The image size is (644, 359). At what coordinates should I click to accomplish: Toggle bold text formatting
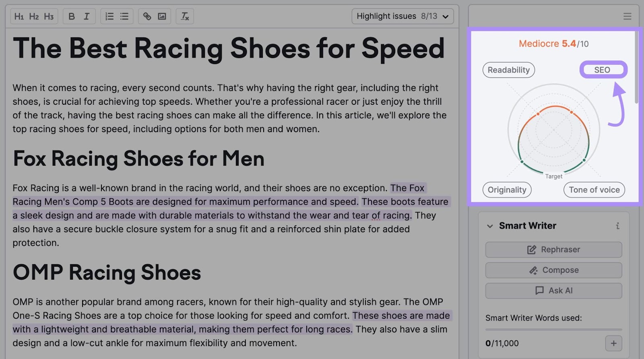pyautogui.click(x=72, y=17)
